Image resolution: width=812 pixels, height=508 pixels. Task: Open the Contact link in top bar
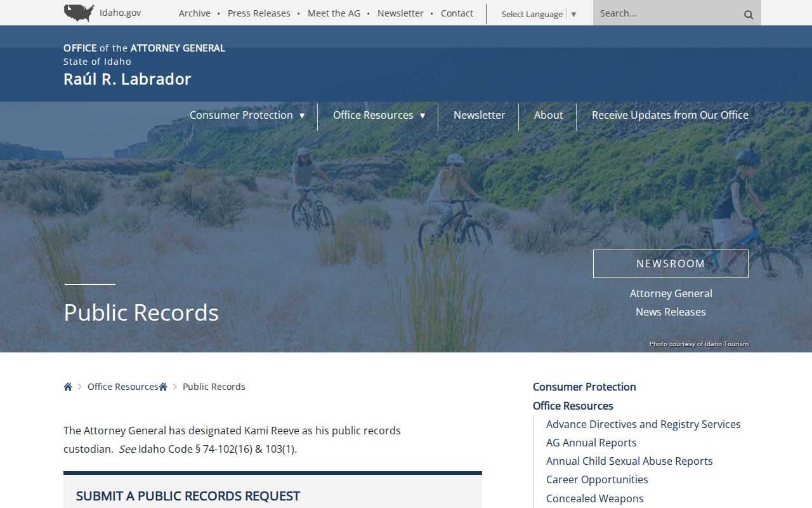[x=457, y=13]
